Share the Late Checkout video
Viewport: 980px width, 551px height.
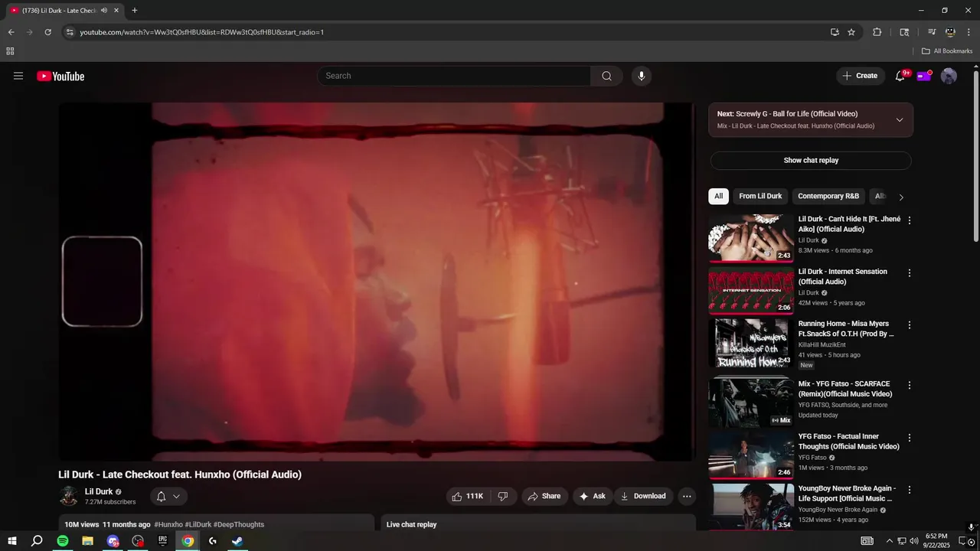point(544,496)
